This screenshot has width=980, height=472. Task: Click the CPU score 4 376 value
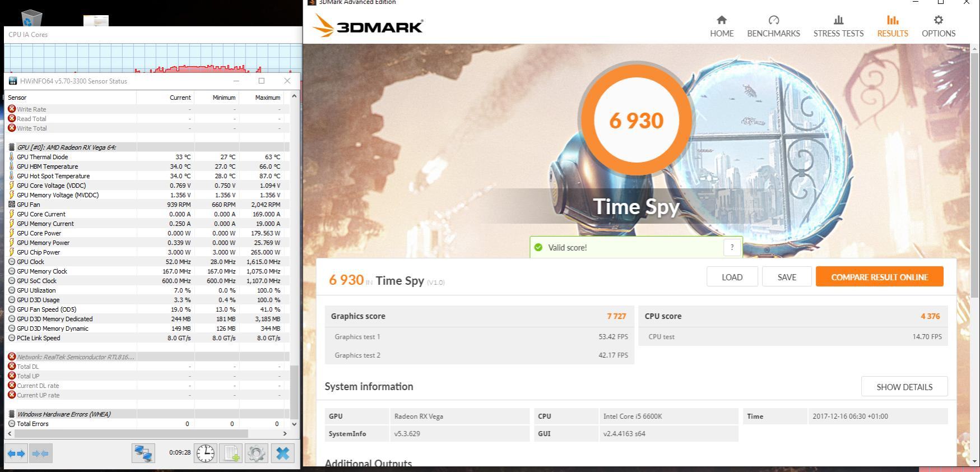click(930, 316)
